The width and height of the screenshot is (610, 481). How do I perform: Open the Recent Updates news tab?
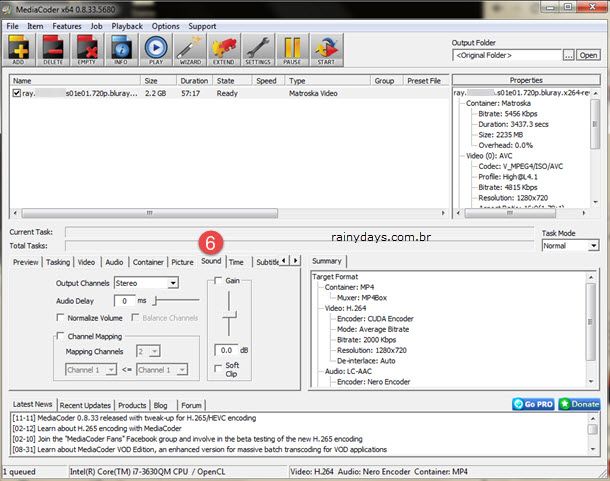click(x=85, y=406)
